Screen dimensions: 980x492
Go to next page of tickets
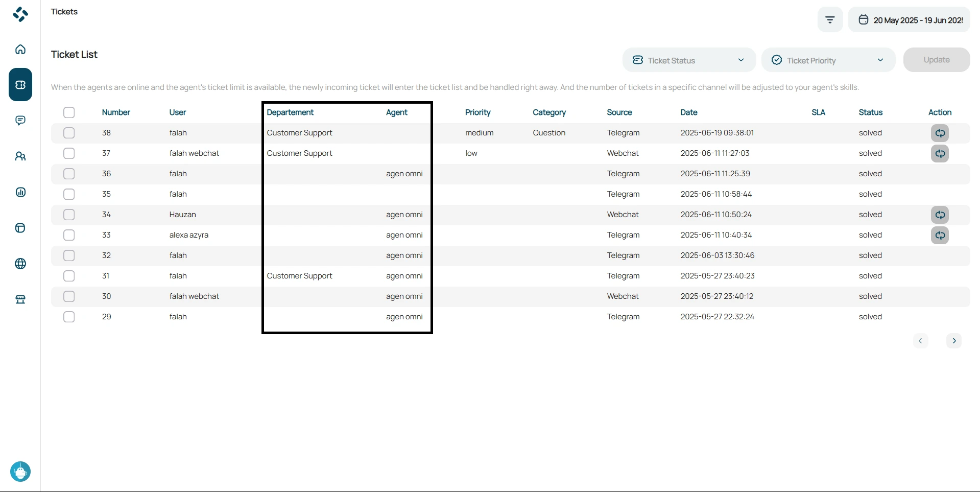[954, 341]
